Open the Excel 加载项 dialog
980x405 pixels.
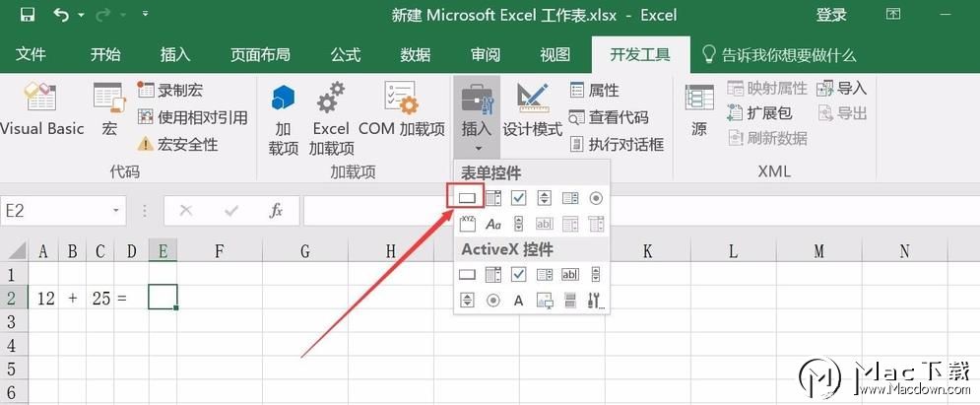[331, 119]
